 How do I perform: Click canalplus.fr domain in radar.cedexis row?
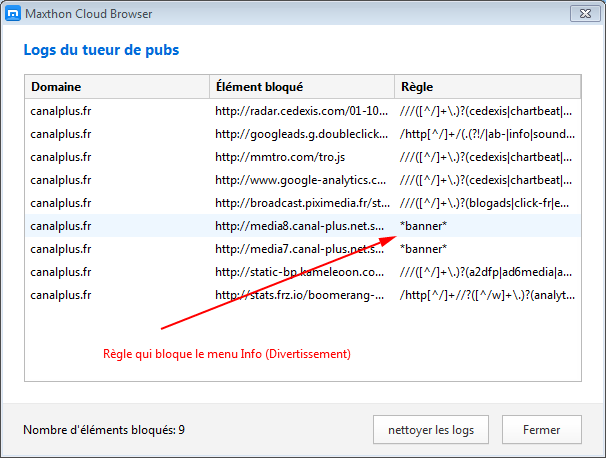[61, 111]
